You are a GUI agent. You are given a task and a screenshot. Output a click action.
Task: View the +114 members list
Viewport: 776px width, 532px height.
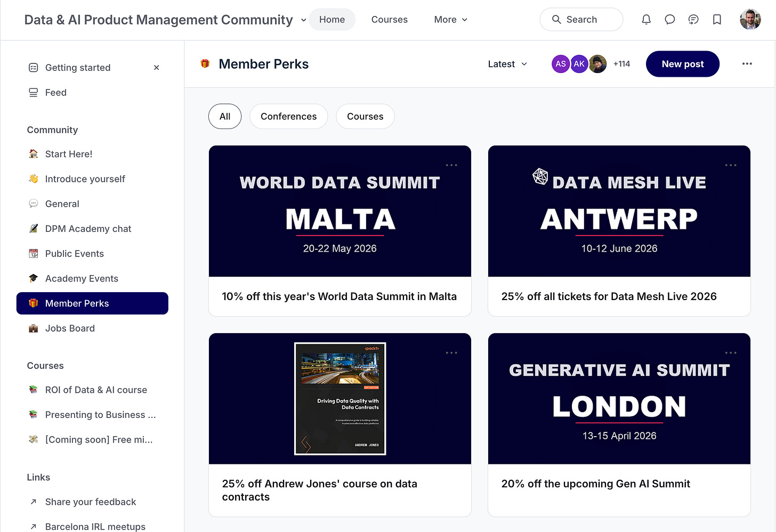click(x=621, y=64)
